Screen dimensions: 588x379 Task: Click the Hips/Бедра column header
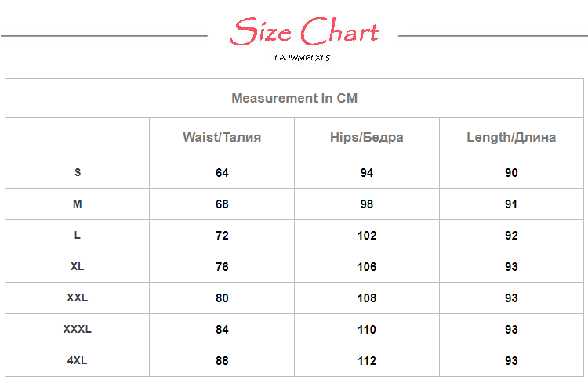367,138
